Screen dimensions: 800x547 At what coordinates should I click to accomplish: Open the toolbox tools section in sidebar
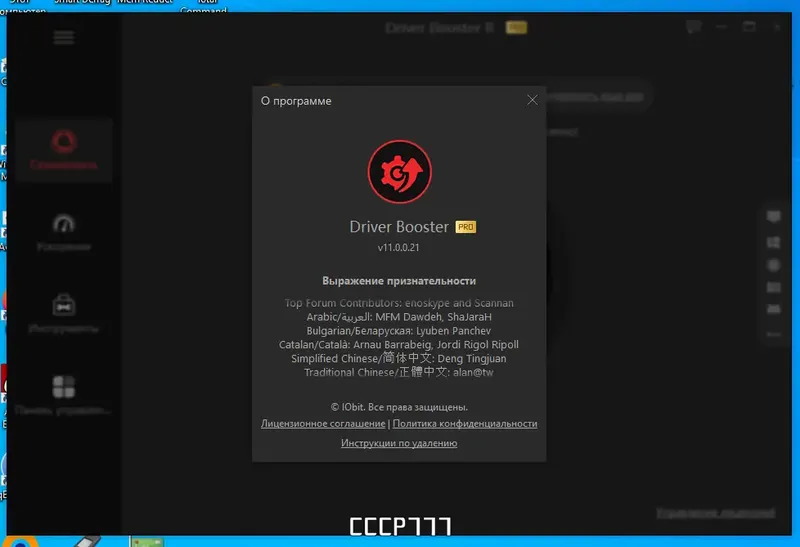pos(64,305)
